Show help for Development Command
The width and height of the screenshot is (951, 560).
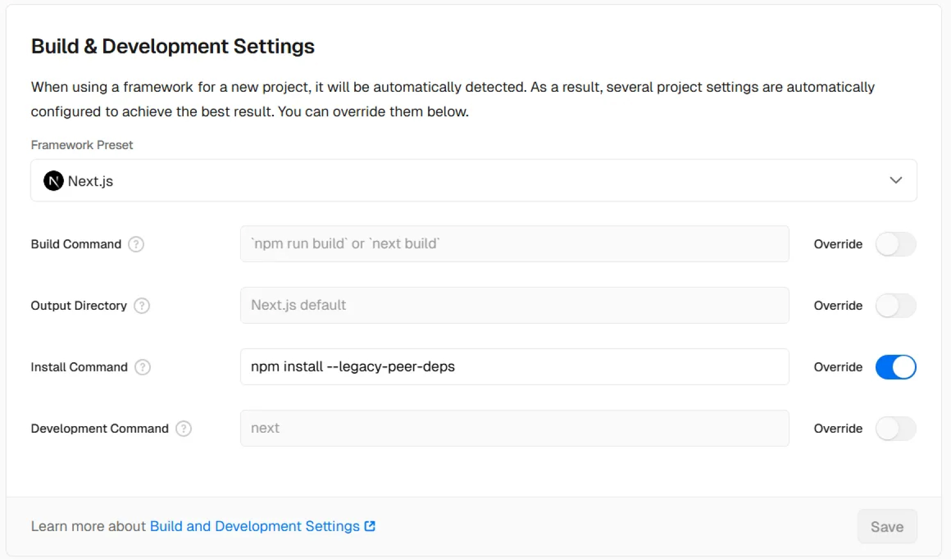[x=184, y=429]
